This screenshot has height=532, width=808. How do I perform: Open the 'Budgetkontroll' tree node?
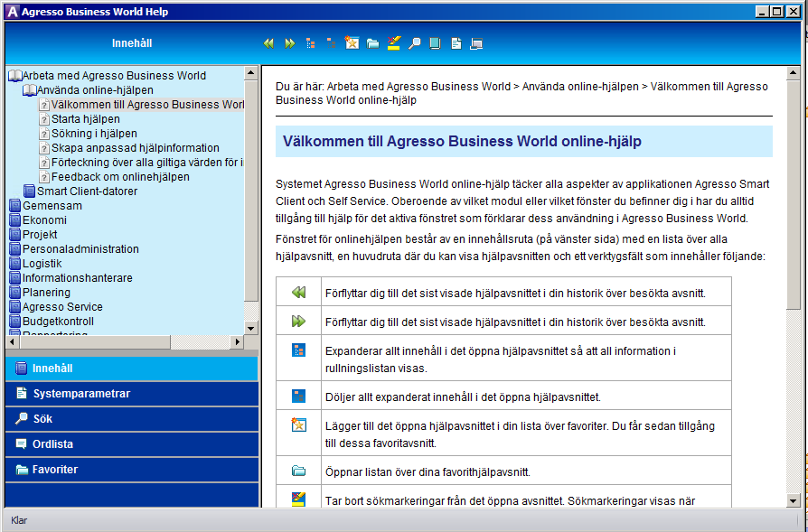[58, 321]
